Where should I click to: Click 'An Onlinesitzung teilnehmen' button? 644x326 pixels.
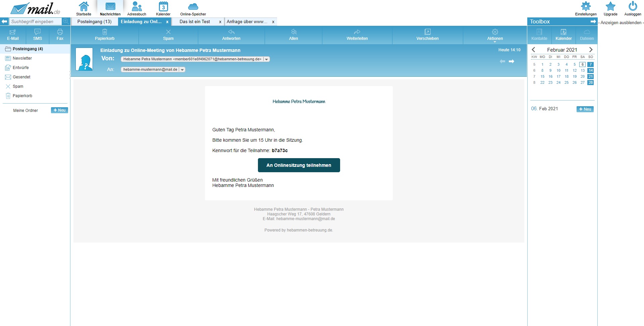[x=299, y=165]
